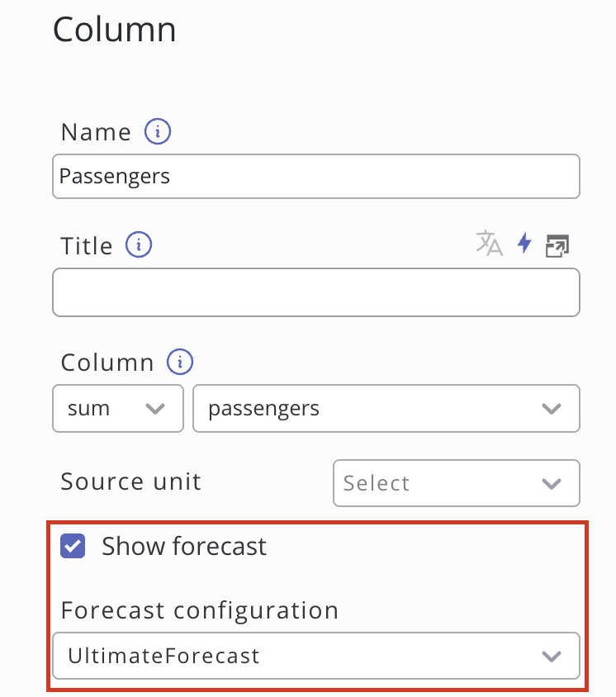Image resolution: width=616 pixels, height=697 pixels.
Task: Open the Source unit Select dropdown
Action: (x=456, y=483)
